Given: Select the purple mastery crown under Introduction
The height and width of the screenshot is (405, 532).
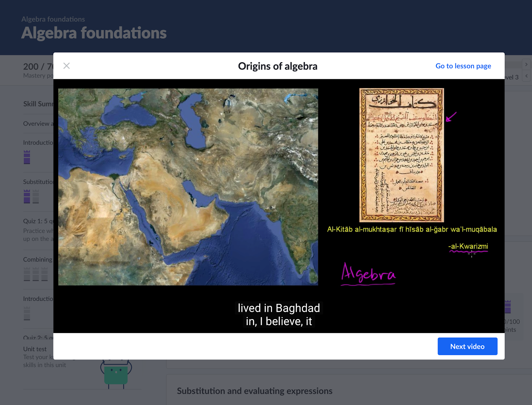Looking at the screenshot, I should coord(27,157).
